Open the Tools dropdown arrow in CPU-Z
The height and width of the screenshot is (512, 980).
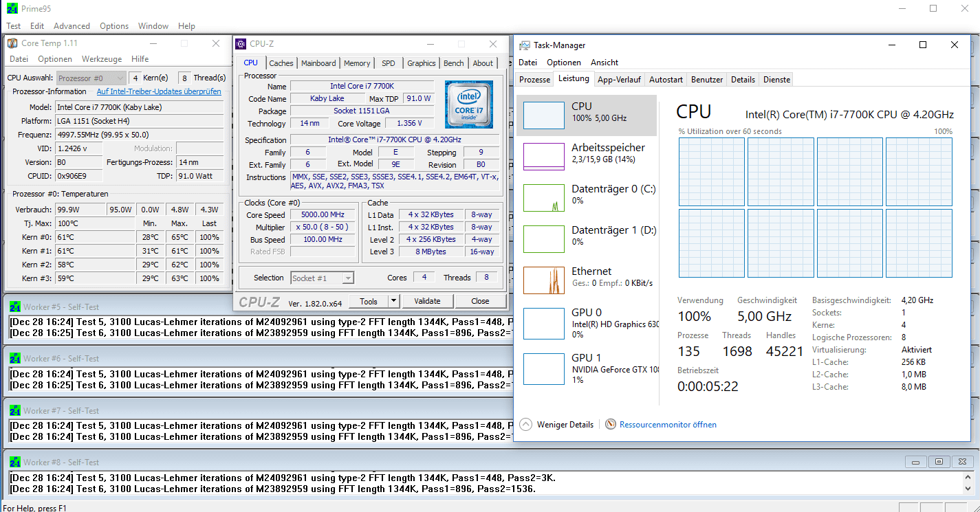pyautogui.click(x=393, y=301)
